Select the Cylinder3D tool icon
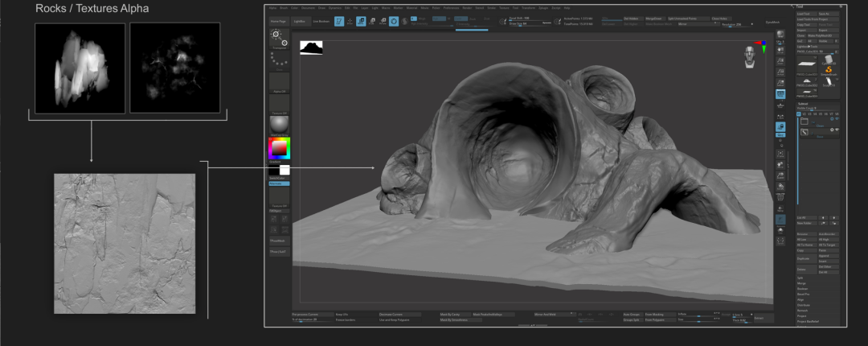 [829, 60]
